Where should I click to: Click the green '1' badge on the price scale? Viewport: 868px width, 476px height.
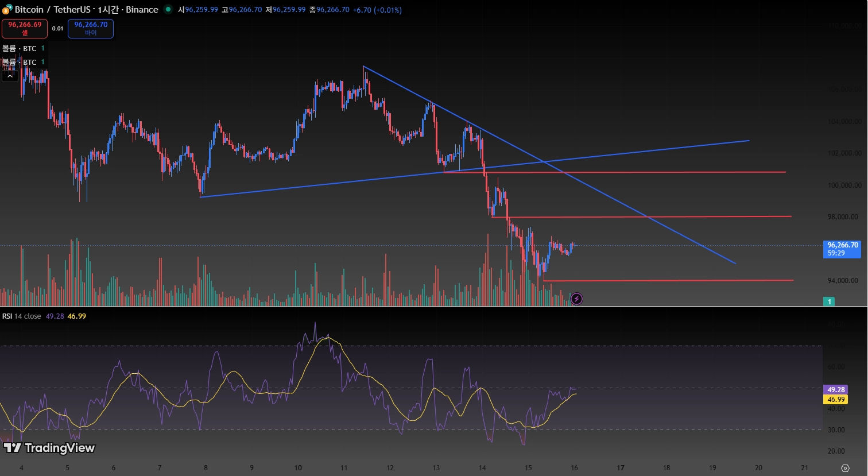(x=829, y=301)
